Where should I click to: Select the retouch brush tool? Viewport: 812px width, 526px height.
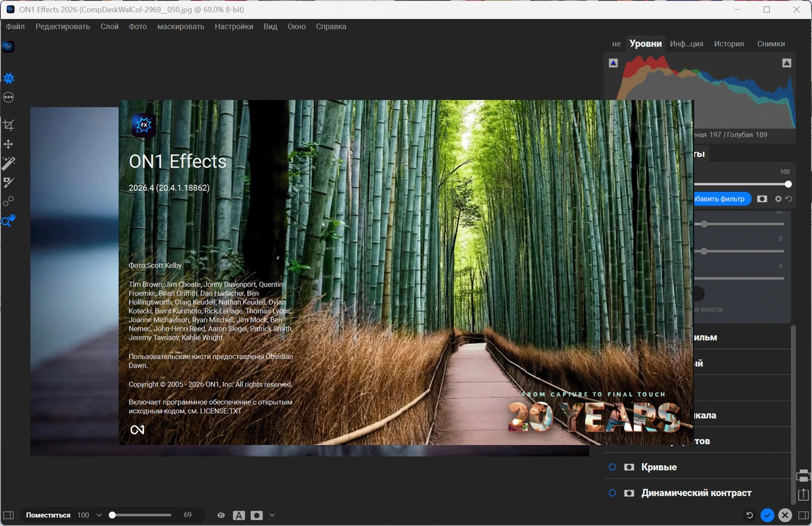[9, 182]
